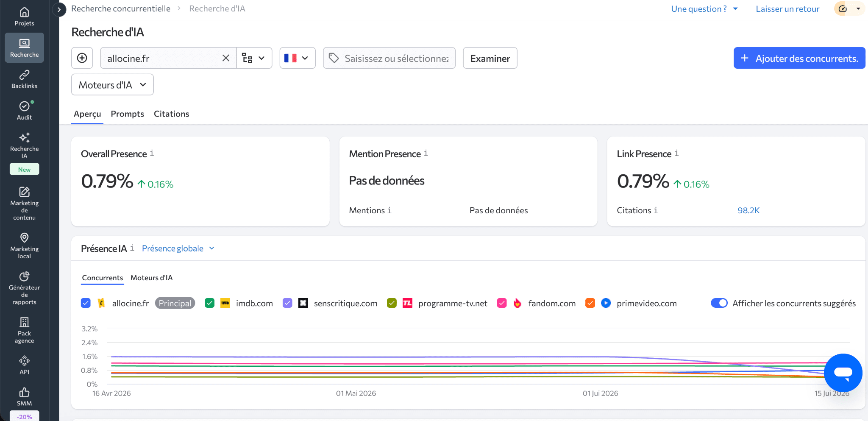The image size is (868, 421).
Task: Click the imdb.com favicon
Action: (x=225, y=303)
